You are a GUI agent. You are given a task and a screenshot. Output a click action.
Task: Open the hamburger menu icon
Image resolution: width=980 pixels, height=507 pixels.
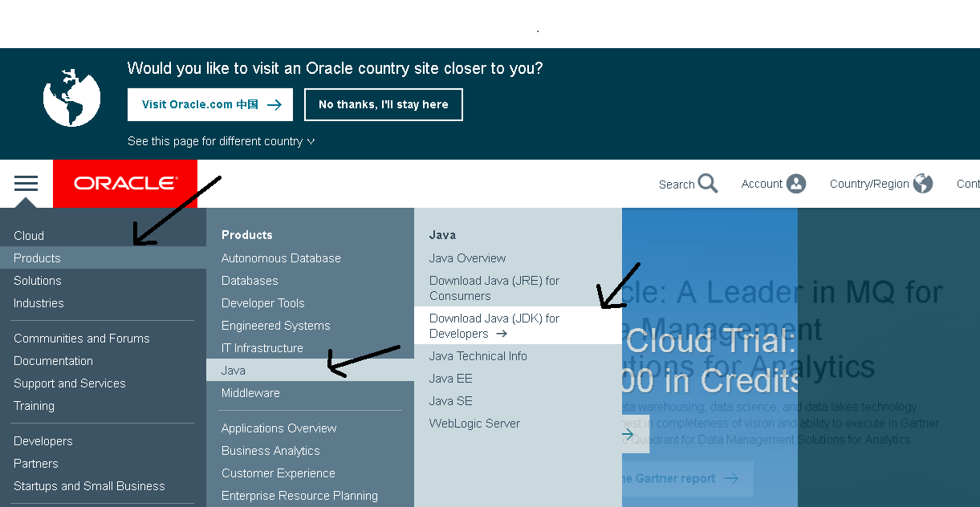pyautogui.click(x=26, y=184)
